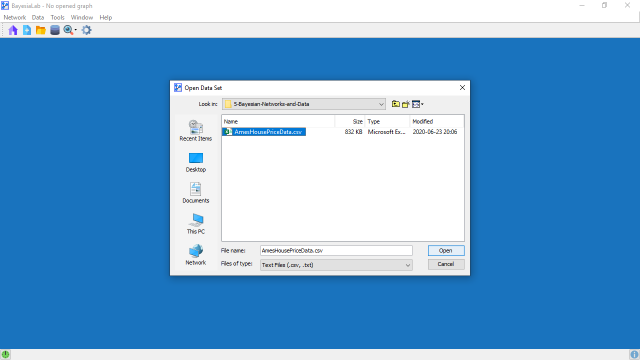Click the Home icon in toolbar
The image size is (640, 360).
(13, 30)
